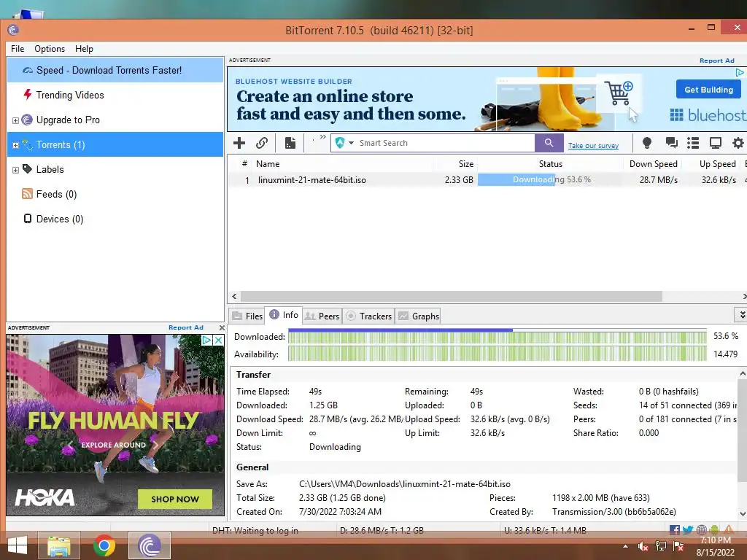This screenshot has width=747, height=560.
Task: Collapse the detail pane with double chevron
Action: click(741, 315)
